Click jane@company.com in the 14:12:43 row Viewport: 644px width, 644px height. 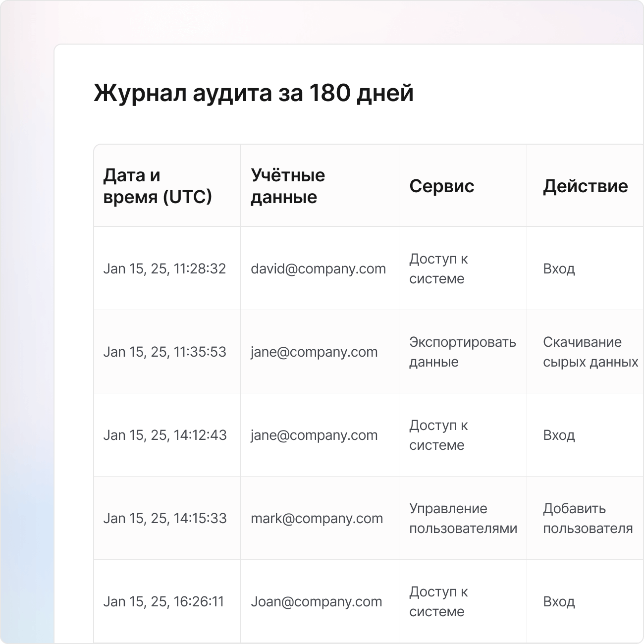pyautogui.click(x=314, y=435)
